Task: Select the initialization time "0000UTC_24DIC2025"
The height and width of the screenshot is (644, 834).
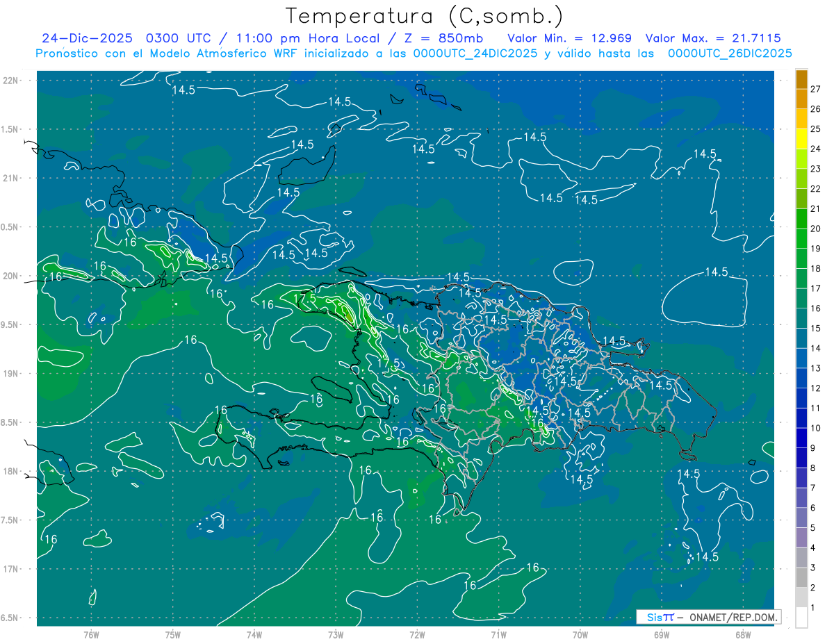Action: 475,53
